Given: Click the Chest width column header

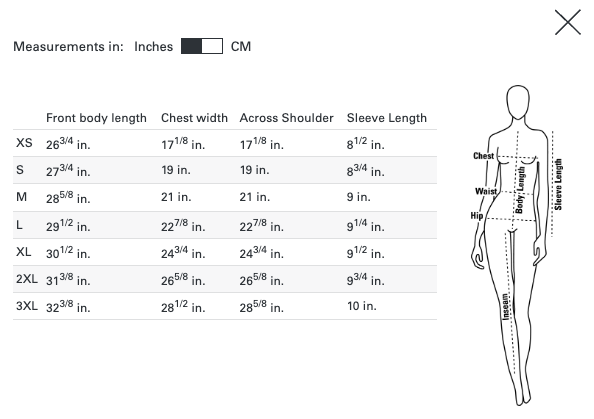Looking at the screenshot, I should (x=194, y=118).
